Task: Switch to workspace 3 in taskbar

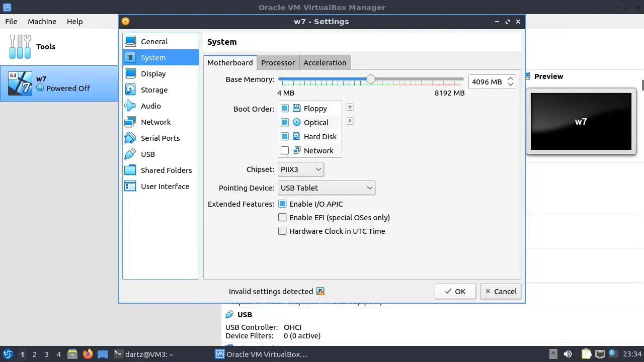Action: [x=46, y=354]
